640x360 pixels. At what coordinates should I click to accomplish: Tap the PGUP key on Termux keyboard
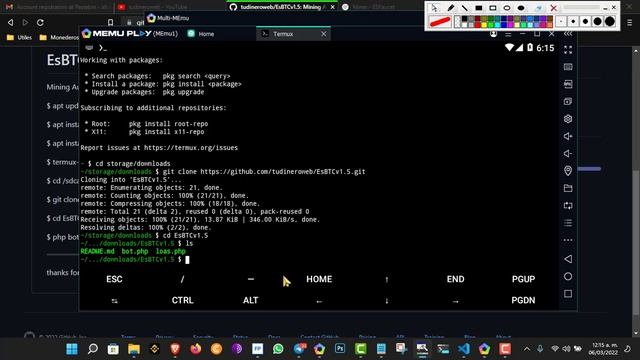pyautogui.click(x=523, y=279)
